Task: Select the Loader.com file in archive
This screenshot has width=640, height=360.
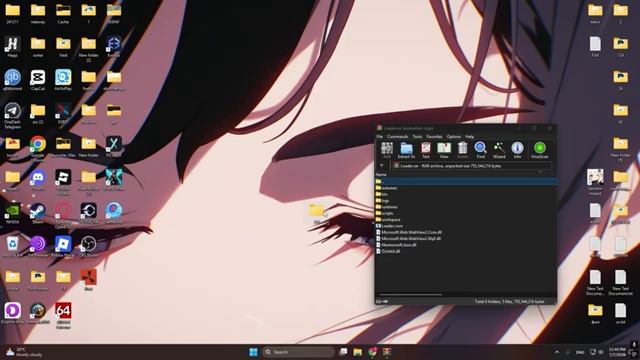Action: pyautogui.click(x=389, y=226)
